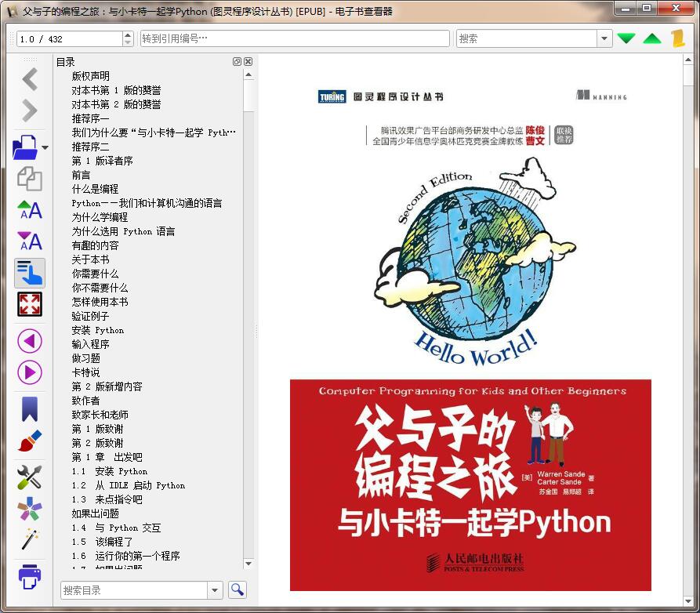
Task: Go to the next page
Action: (29, 372)
